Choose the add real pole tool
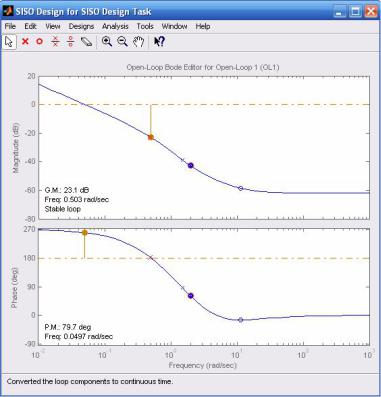This screenshot has width=381, height=397. click(x=25, y=42)
